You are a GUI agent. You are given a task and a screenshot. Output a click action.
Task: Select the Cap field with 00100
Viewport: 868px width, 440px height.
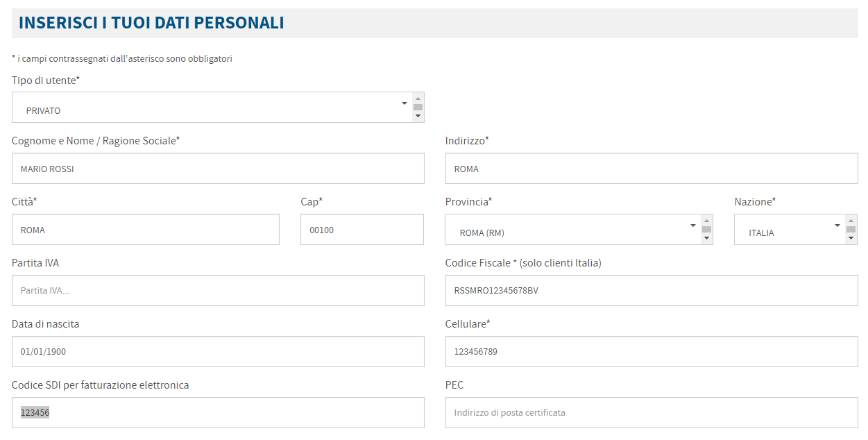point(361,230)
